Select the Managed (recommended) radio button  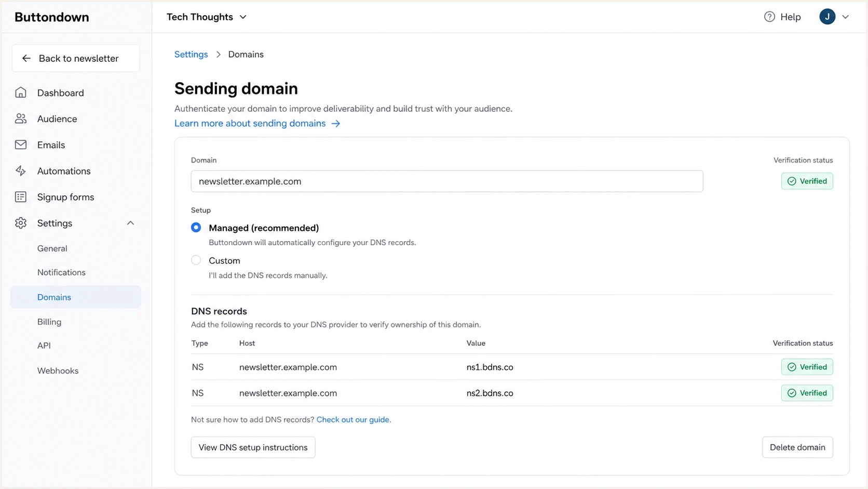click(196, 228)
